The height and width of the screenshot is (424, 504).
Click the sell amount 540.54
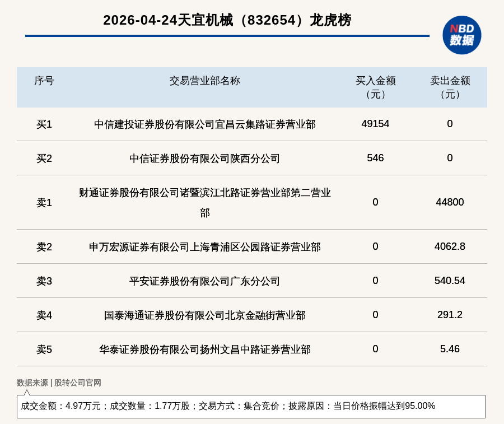450,281
